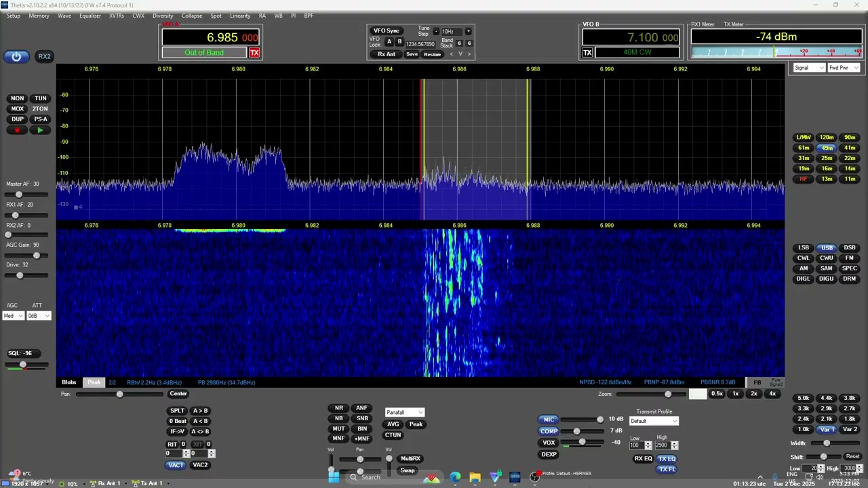Image resolution: width=868 pixels, height=488 pixels.
Task: Open the Equalizer menu
Action: tap(90, 16)
